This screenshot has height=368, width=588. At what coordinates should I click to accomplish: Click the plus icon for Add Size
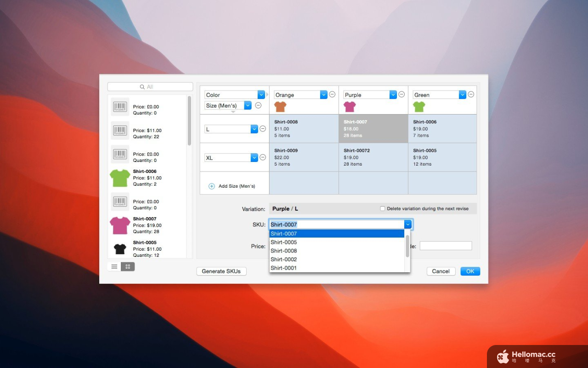click(x=212, y=186)
